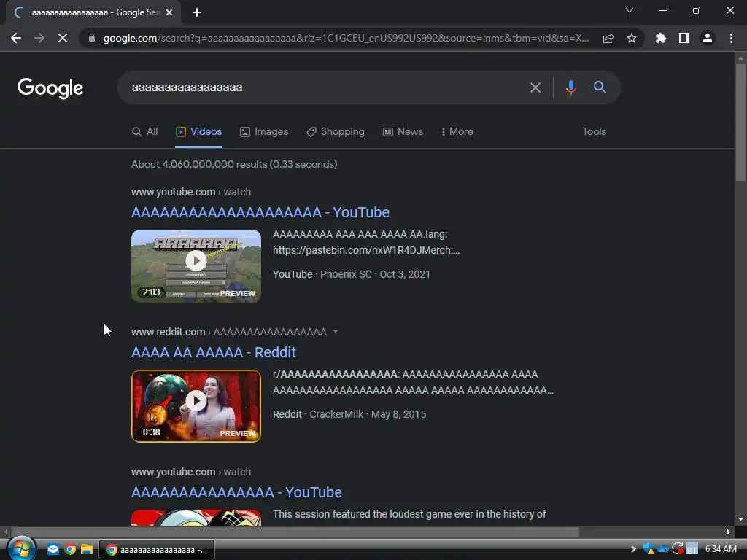
Task: Open the News results tab
Action: tap(403, 132)
